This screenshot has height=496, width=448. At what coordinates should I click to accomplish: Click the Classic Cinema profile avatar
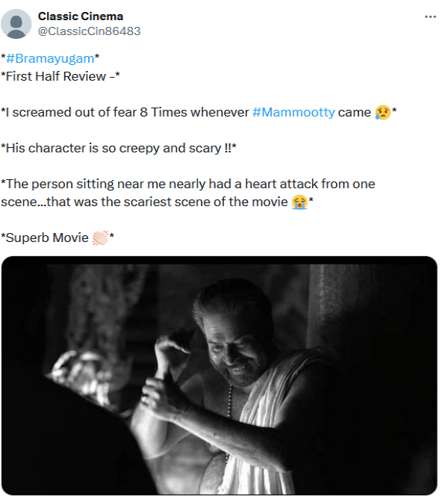(16, 24)
